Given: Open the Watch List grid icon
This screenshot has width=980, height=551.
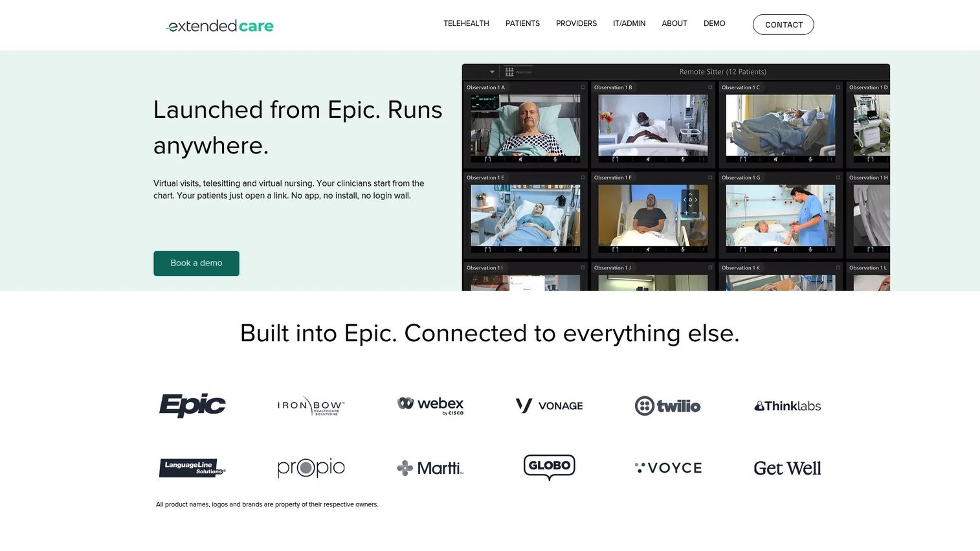Looking at the screenshot, I should (x=509, y=72).
